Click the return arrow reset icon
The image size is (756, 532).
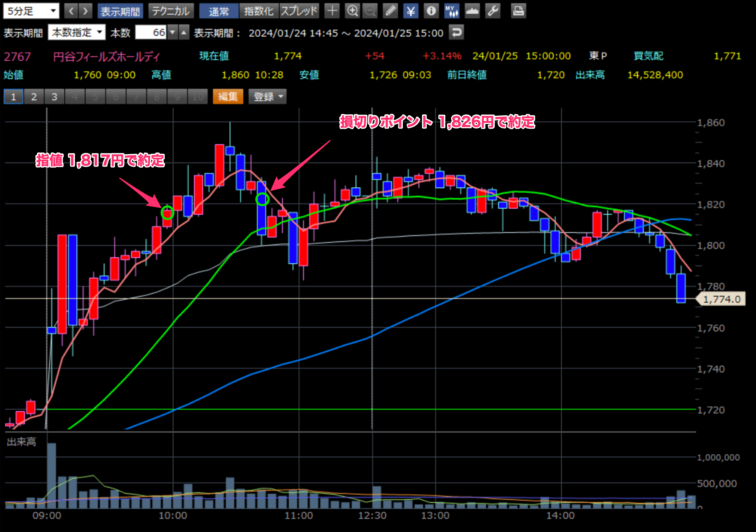[x=456, y=32]
